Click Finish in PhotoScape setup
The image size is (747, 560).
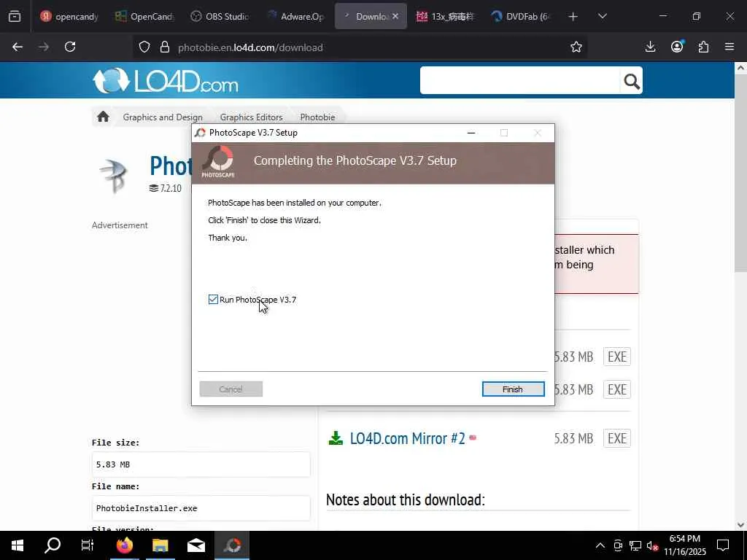513,389
